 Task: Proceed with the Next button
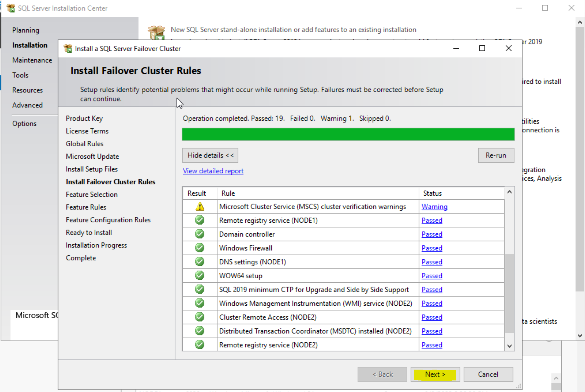tap(435, 374)
